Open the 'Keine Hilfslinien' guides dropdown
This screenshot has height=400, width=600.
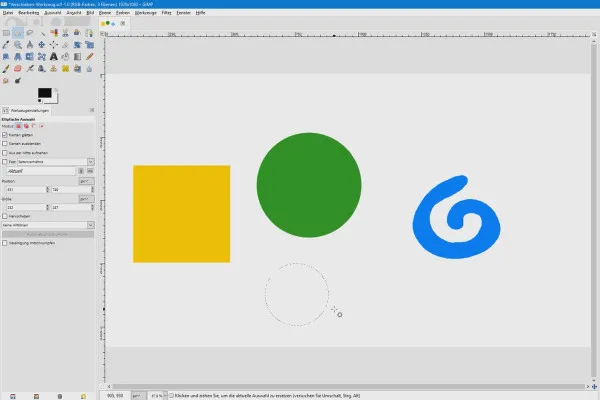click(x=48, y=225)
